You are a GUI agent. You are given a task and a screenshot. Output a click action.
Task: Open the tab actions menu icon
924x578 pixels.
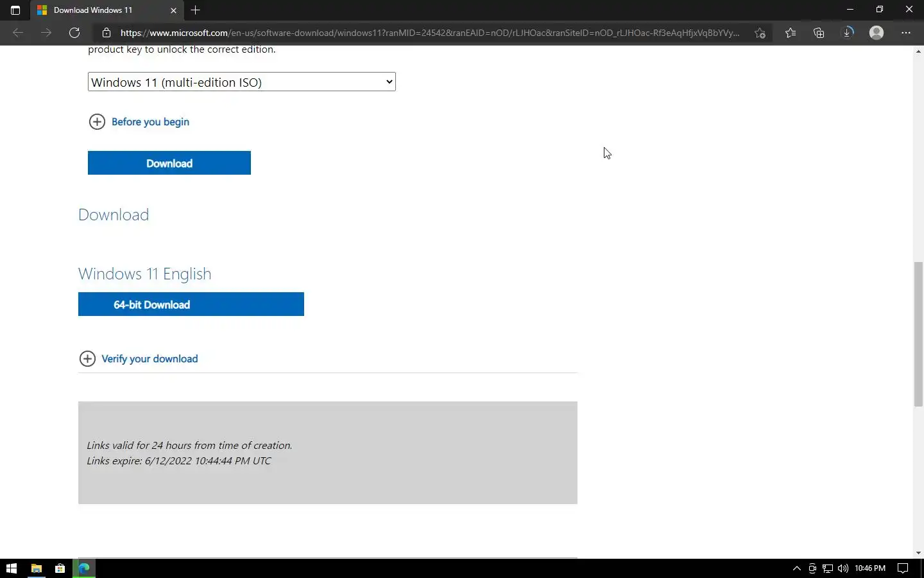coord(15,10)
